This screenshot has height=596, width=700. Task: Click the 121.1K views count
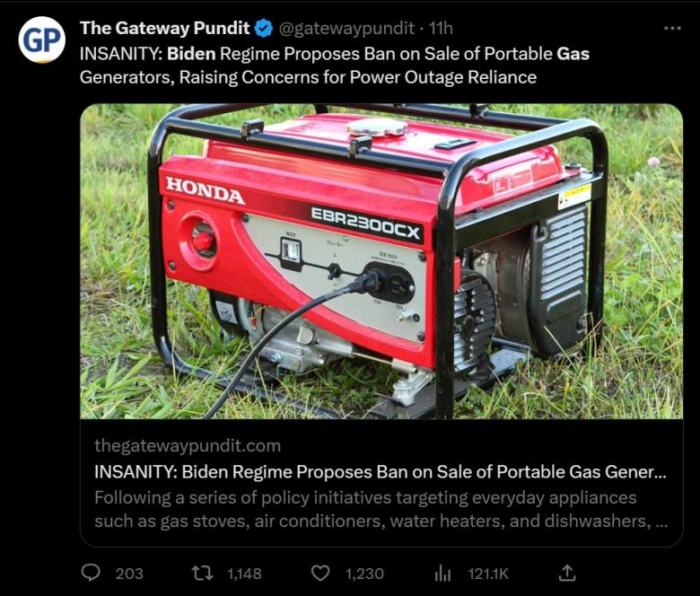[488, 574]
